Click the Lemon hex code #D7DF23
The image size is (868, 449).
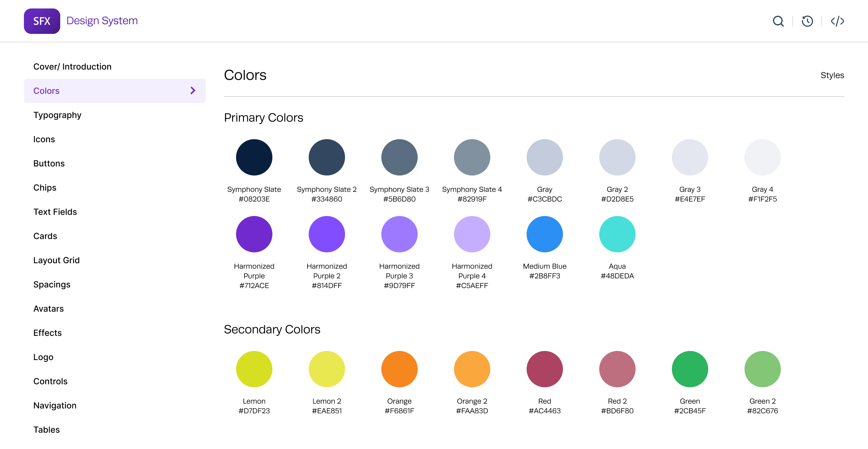click(254, 411)
